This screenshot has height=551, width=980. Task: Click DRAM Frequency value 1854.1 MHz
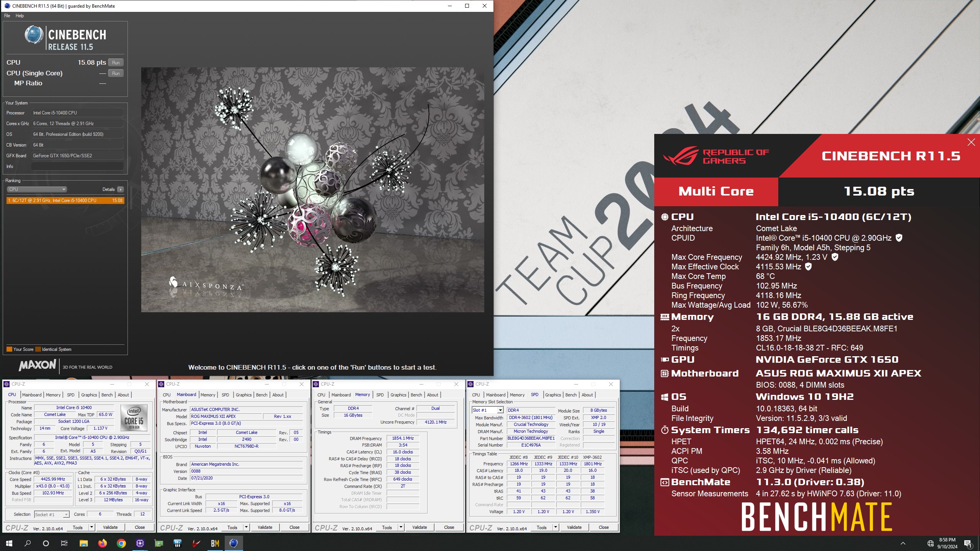(x=403, y=439)
